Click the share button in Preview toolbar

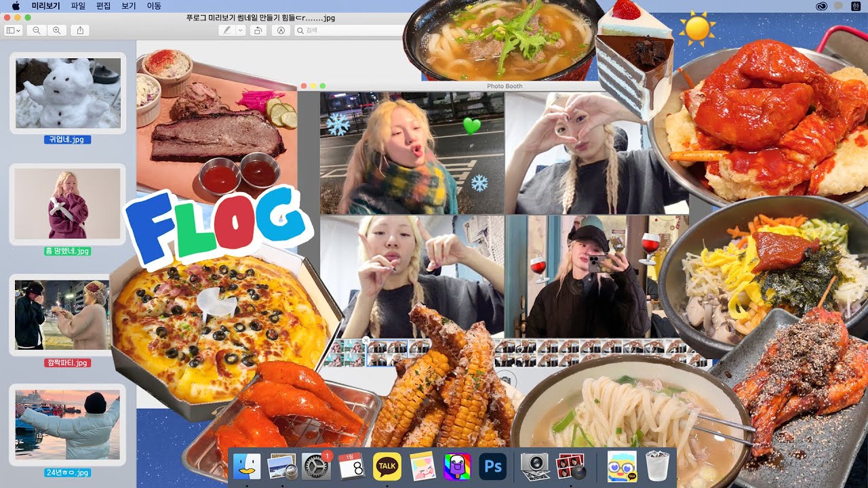point(80,30)
